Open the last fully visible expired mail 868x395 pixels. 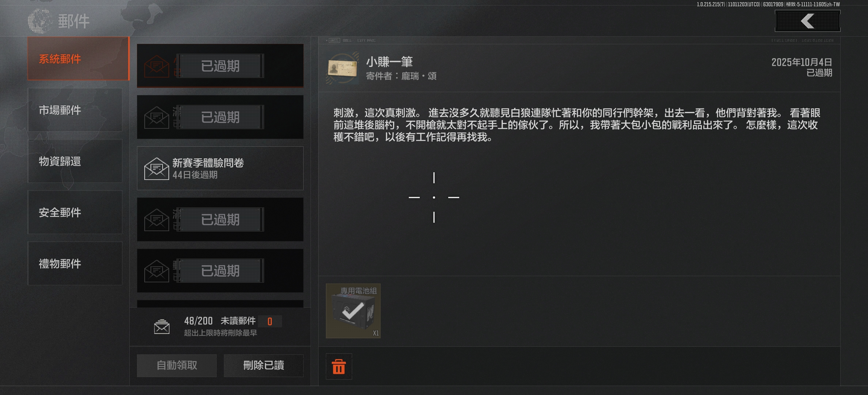[x=220, y=271]
